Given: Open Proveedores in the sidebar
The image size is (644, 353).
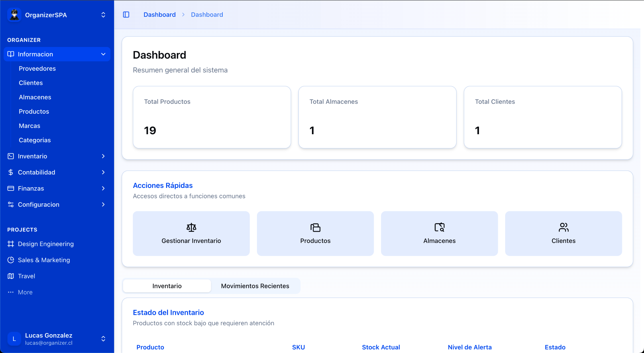Looking at the screenshot, I should [37, 68].
